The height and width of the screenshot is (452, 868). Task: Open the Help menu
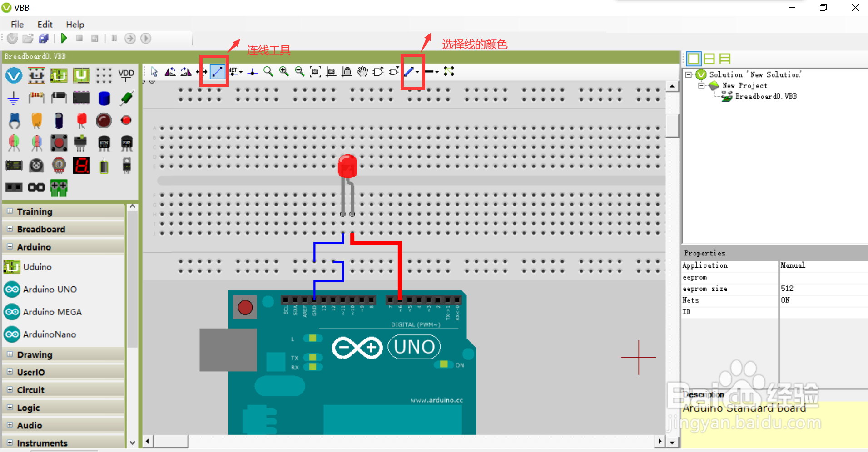[75, 25]
